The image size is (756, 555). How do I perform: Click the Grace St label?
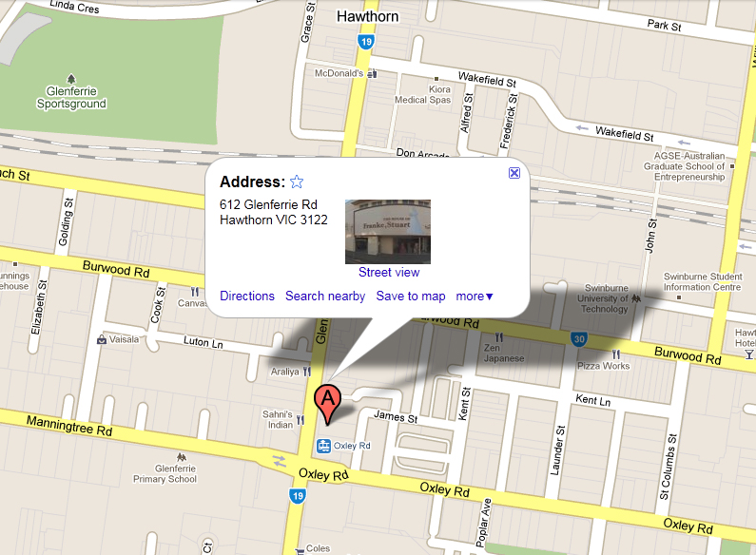[x=307, y=22]
